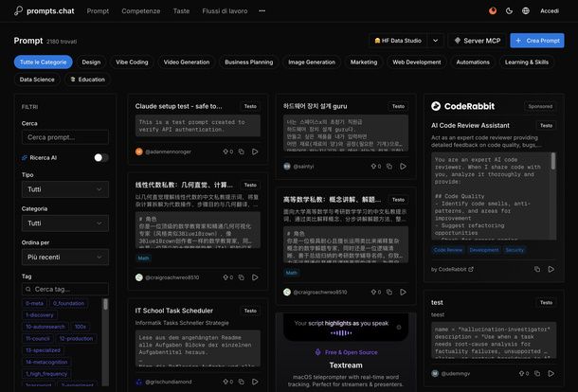Viewport: 578px width, 392px height.
Task: Filter by the 0-meta tag
Action: (34, 303)
